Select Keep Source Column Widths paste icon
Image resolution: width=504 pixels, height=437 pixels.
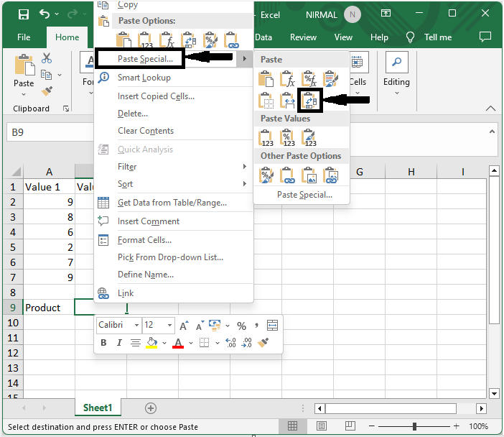coord(287,101)
